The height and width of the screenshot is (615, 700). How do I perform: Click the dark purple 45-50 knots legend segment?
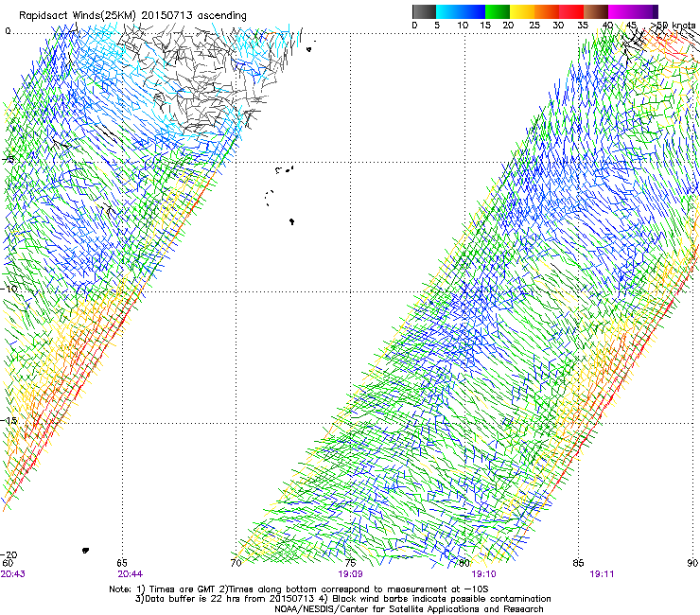[x=645, y=11]
